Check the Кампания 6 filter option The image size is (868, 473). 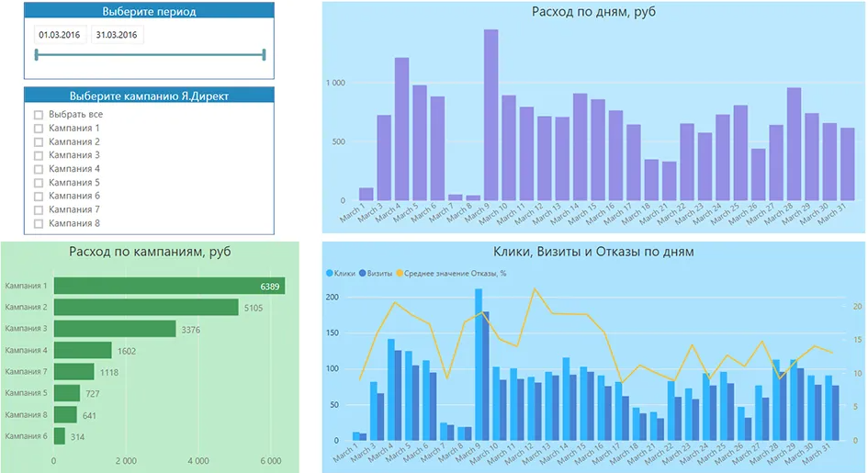point(39,197)
